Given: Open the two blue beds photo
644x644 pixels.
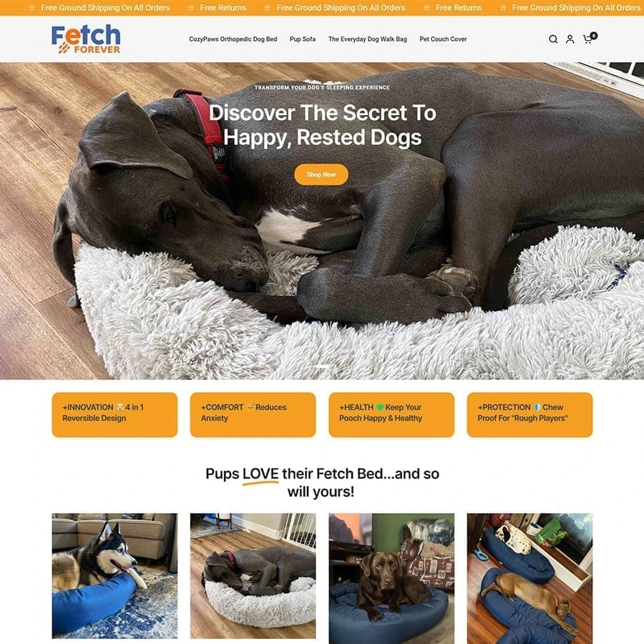Looking at the screenshot, I should coord(530,578).
